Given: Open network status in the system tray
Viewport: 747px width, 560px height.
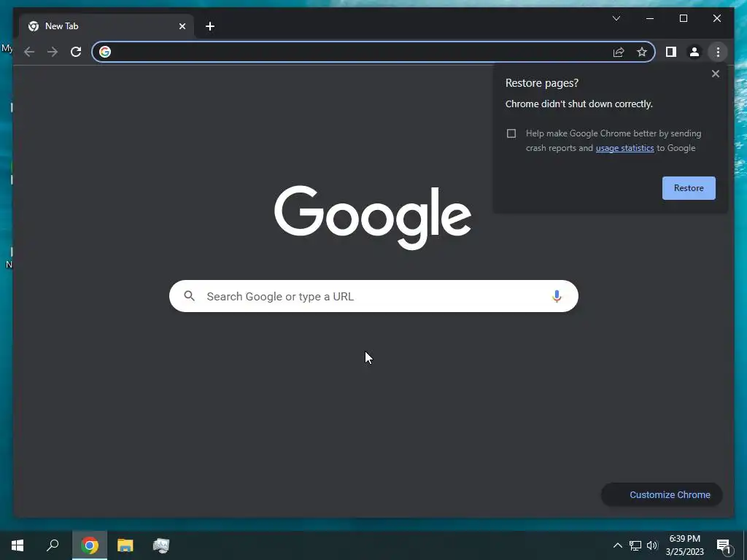Looking at the screenshot, I should (x=635, y=545).
